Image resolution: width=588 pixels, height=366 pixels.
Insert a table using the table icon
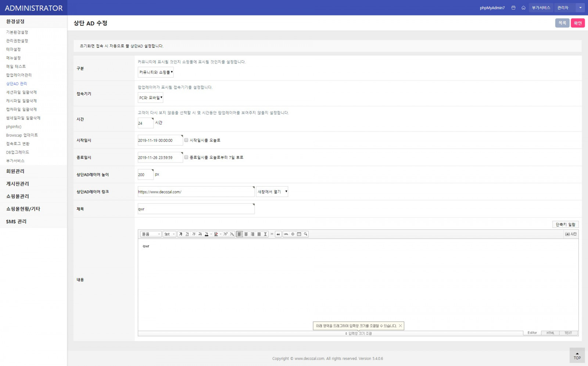(x=299, y=234)
